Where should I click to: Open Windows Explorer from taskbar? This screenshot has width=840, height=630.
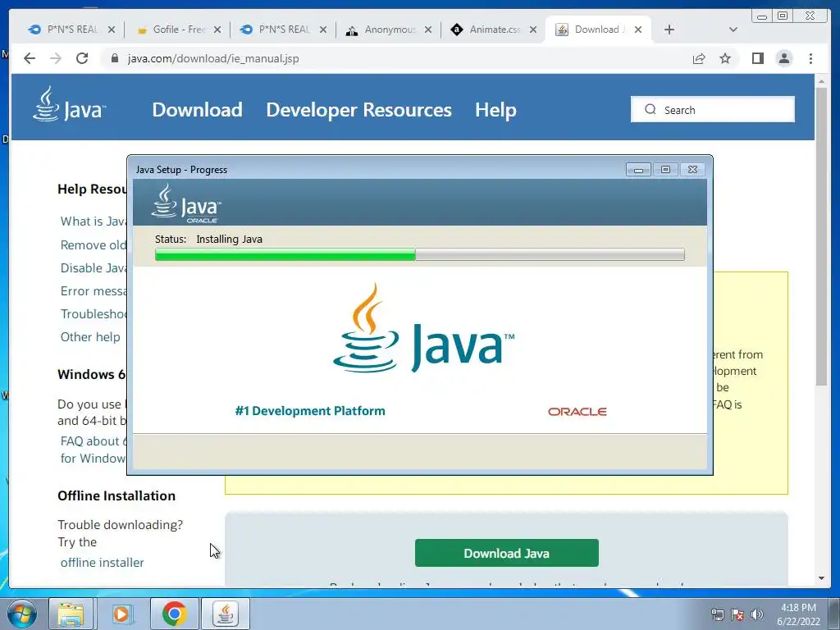coord(71,614)
